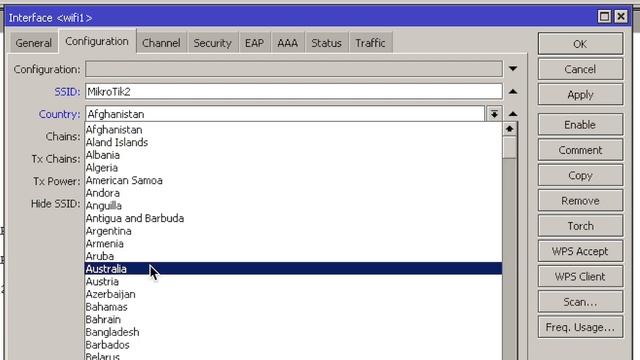Viewport: 640px width, 360px height.
Task: Choose Argentina as country
Action: [x=293, y=231]
